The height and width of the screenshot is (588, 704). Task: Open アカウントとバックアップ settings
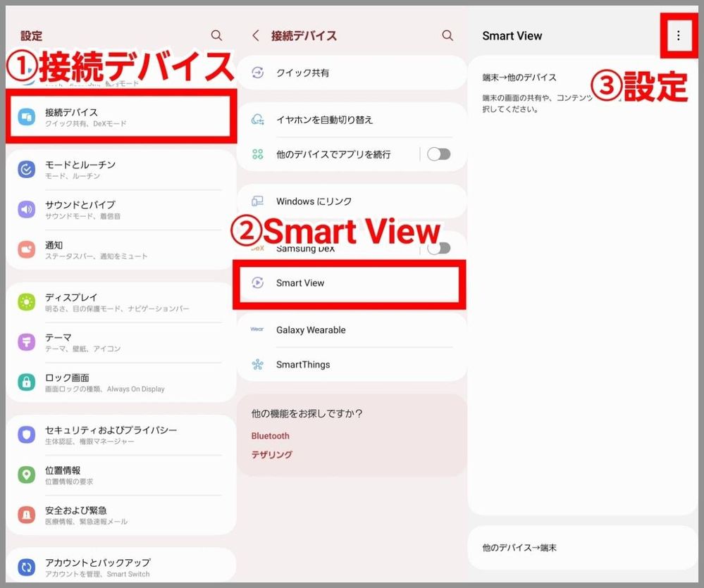coord(121,566)
